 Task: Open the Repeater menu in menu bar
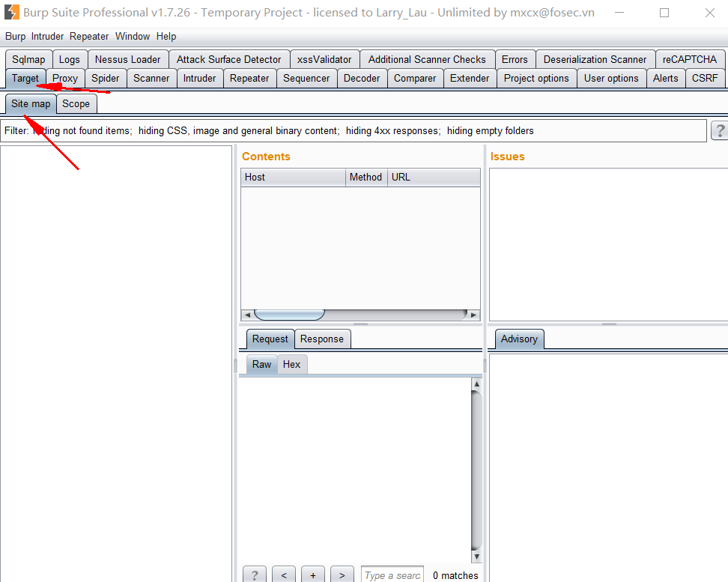point(89,36)
